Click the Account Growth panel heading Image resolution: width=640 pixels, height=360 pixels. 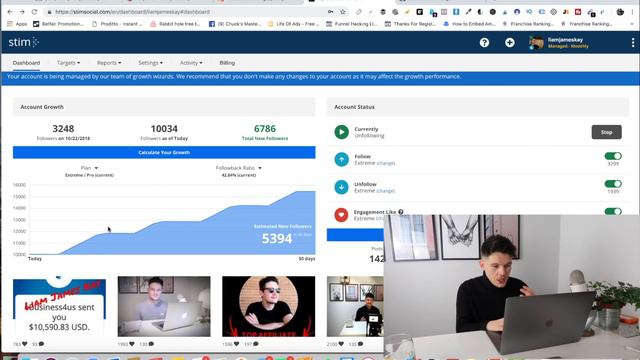tap(42, 107)
